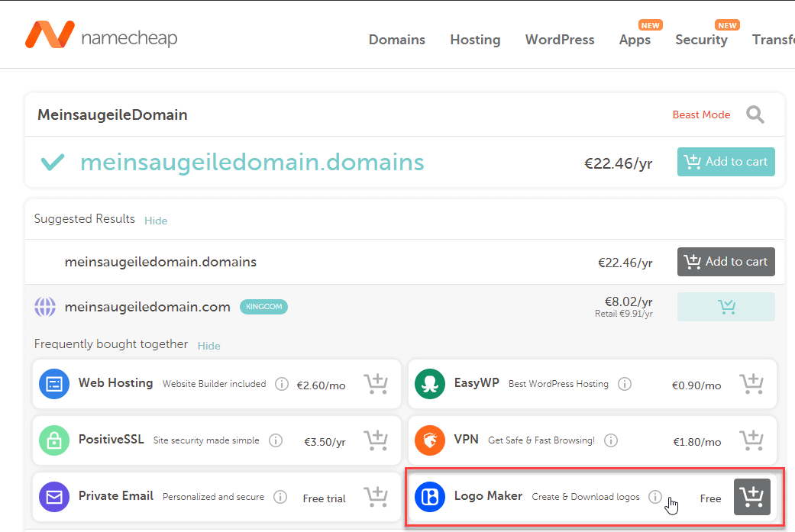Click the Web Hosting title text
This screenshot has width=795, height=532.
(115, 383)
